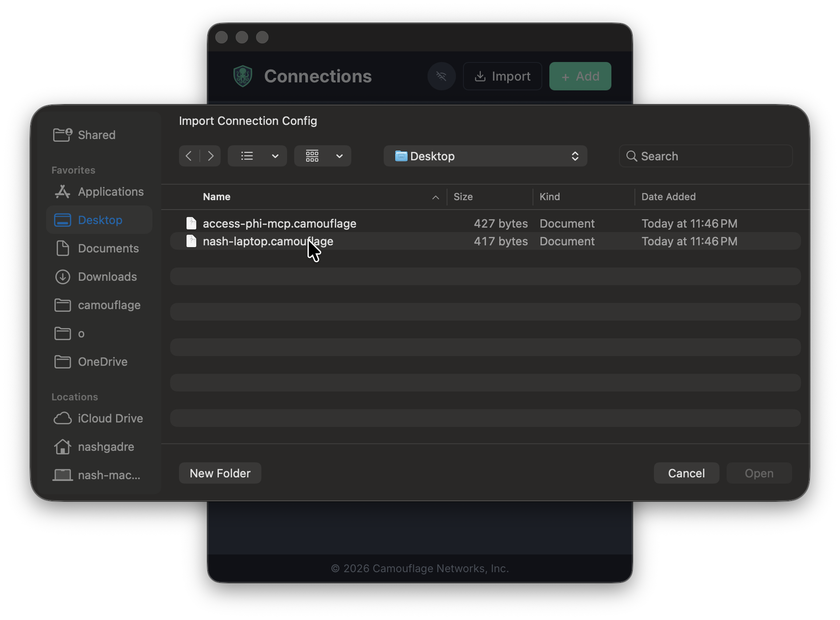
Task: Click the camouflage folder icon
Action: click(x=62, y=305)
